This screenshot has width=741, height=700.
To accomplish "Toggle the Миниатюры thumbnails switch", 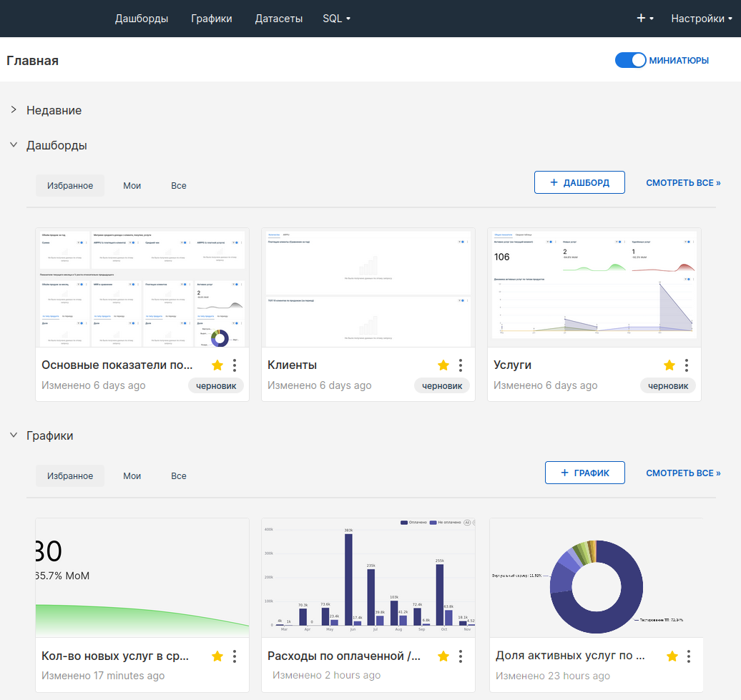I will coord(630,61).
